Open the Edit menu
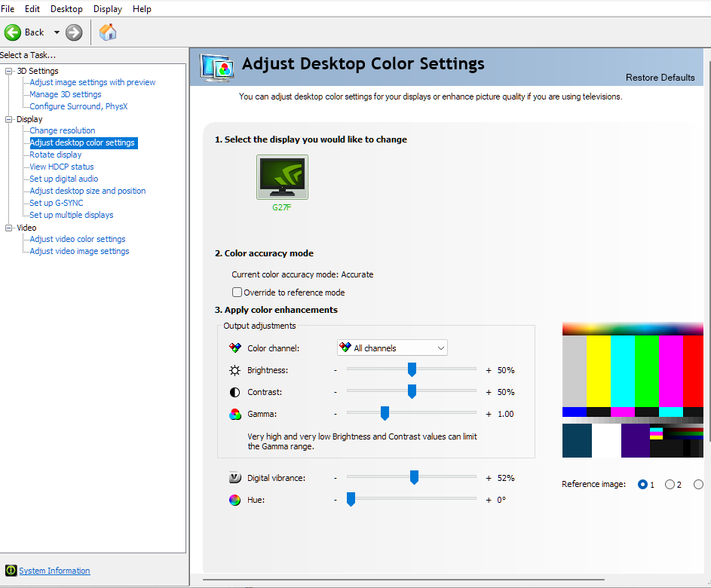This screenshot has width=711, height=588. pos(32,9)
